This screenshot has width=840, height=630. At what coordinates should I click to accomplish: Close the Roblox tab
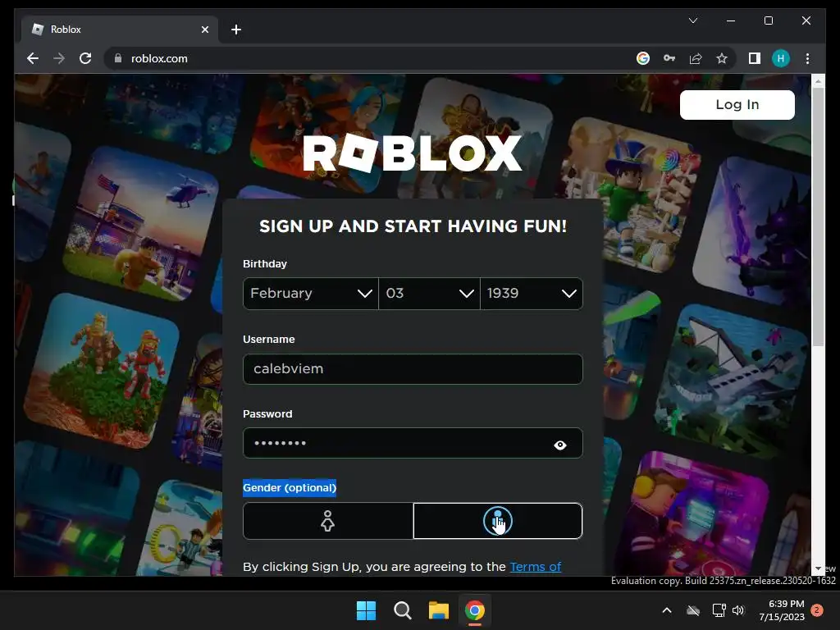click(x=204, y=30)
